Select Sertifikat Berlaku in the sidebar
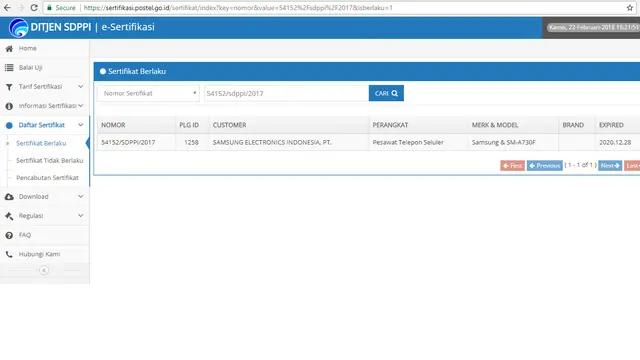 (x=41, y=143)
